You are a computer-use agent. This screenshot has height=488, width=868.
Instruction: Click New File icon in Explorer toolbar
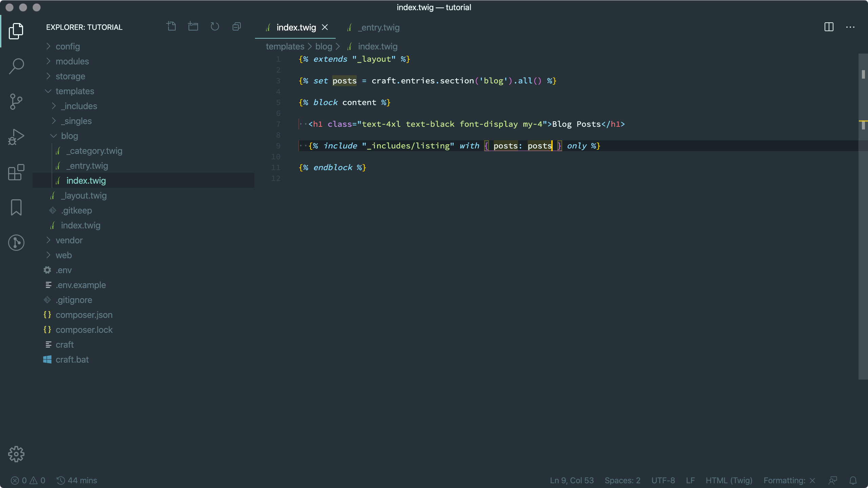(171, 26)
